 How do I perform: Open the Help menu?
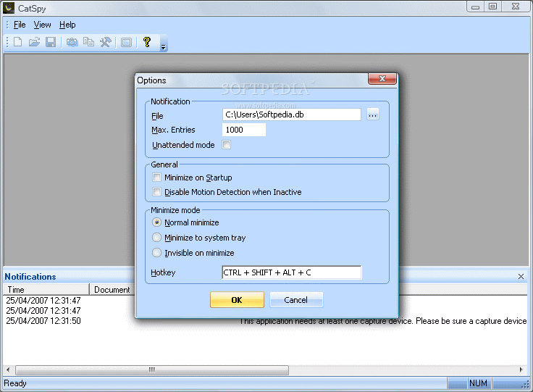coord(67,25)
